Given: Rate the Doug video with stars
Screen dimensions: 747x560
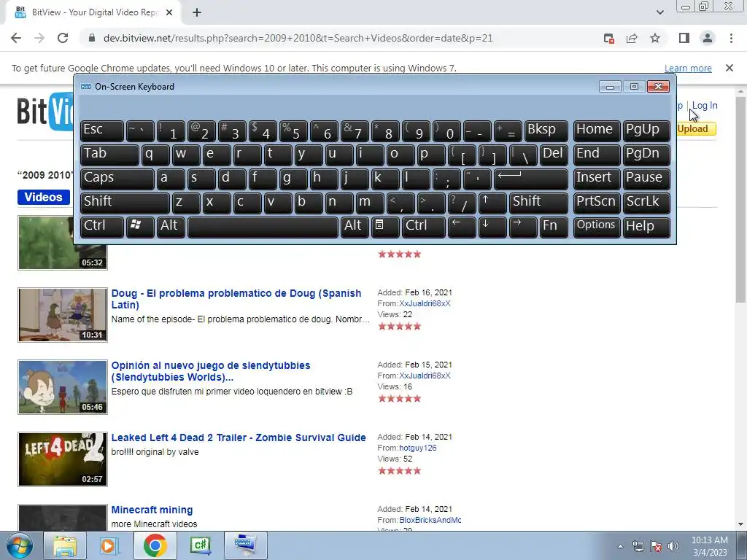Looking at the screenshot, I should tap(400, 326).
